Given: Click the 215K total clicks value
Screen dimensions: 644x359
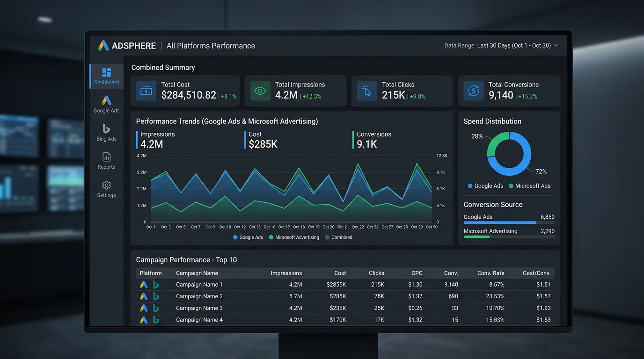Looking at the screenshot, I should click(x=394, y=95).
